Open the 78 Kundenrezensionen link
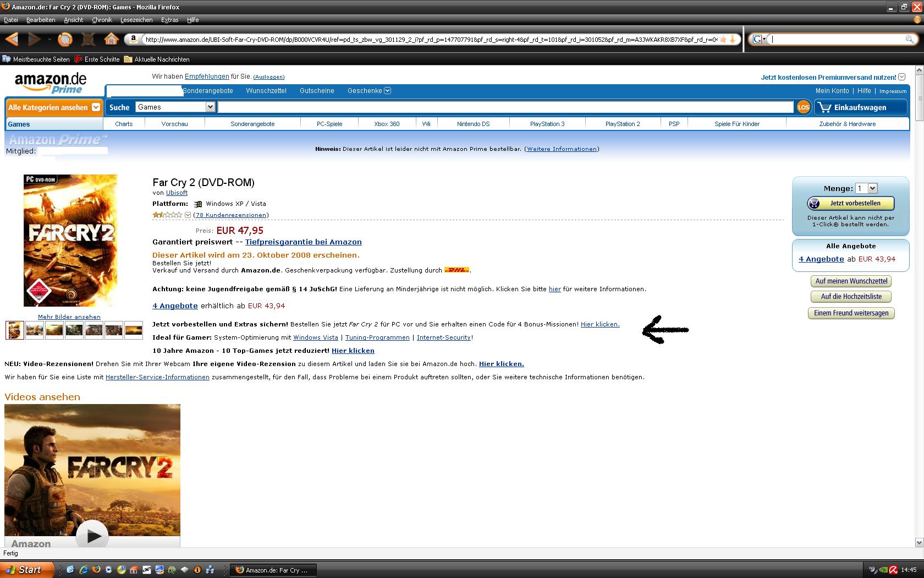This screenshot has width=924, height=578. (x=231, y=215)
